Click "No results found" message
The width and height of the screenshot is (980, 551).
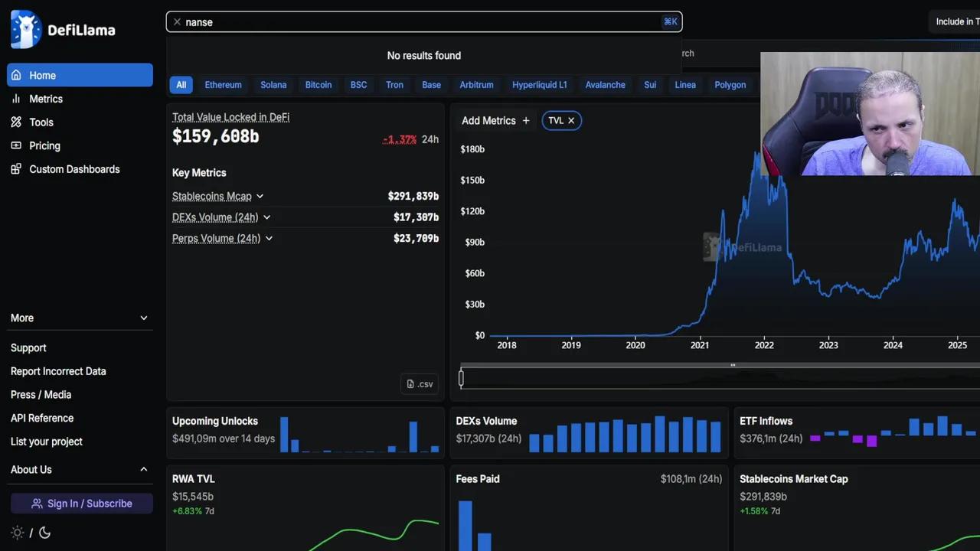click(424, 56)
